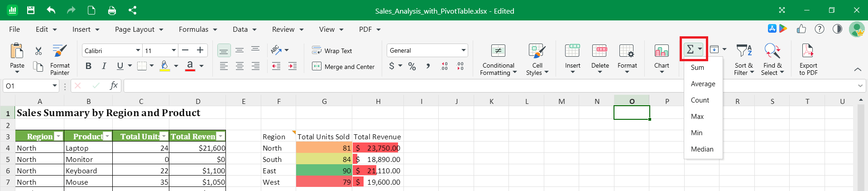Image resolution: width=868 pixels, height=191 pixels.
Task: Share the workbook via share icon
Action: pyautogui.click(x=132, y=10)
